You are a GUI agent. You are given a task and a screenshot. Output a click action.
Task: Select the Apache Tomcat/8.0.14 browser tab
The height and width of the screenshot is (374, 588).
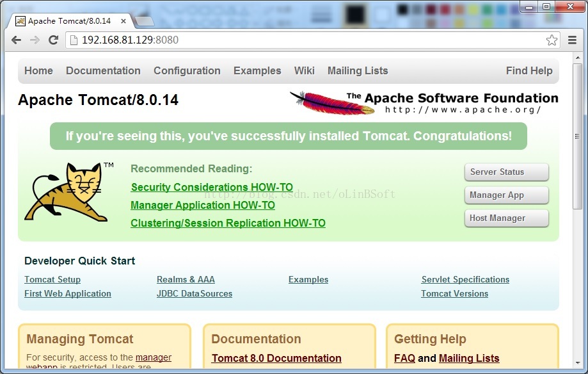(70, 21)
